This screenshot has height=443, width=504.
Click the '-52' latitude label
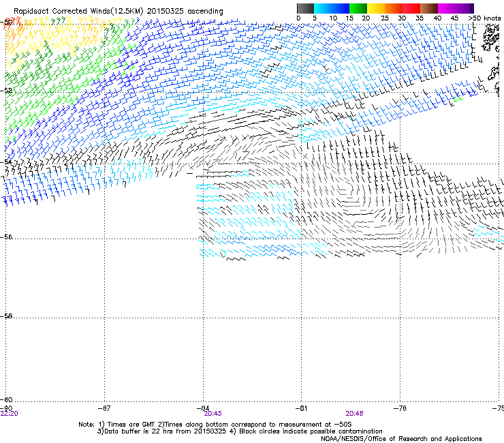click(x=7, y=91)
